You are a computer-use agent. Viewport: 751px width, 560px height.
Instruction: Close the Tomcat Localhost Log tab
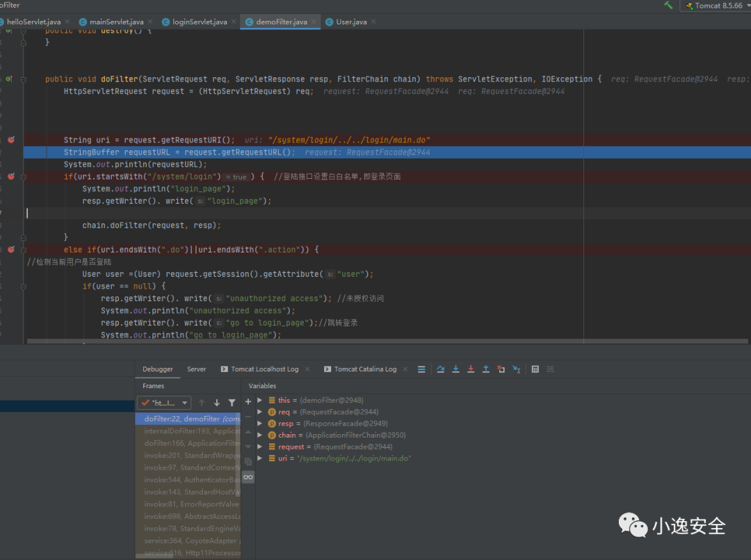(x=307, y=369)
